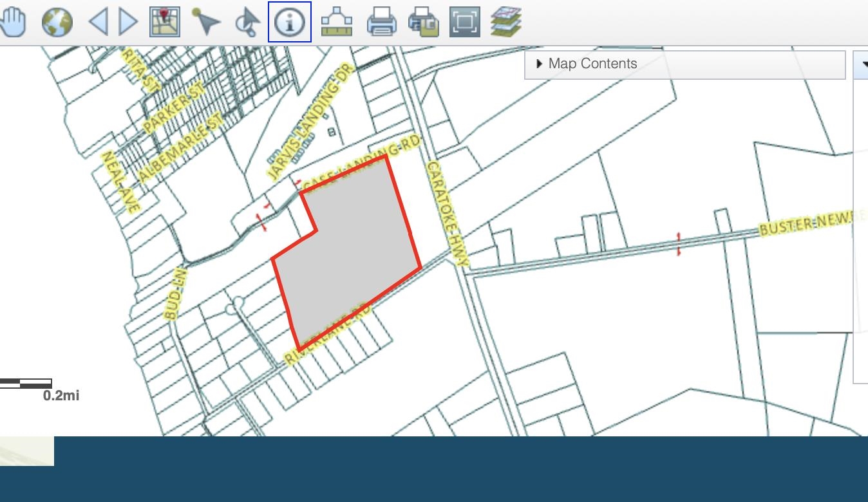868x502 pixels.
Task: Open the map pin locate tool
Action: pos(165,22)
